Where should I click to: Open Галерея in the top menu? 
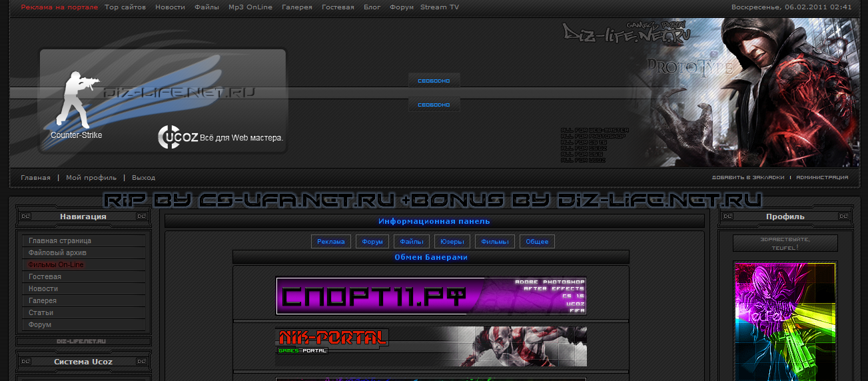297,7
